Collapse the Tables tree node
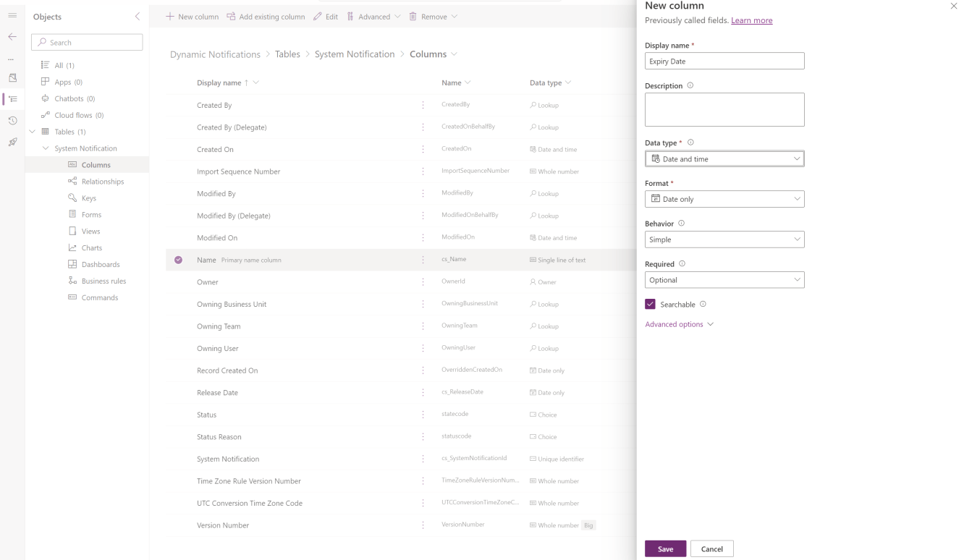 coord(32,131)
